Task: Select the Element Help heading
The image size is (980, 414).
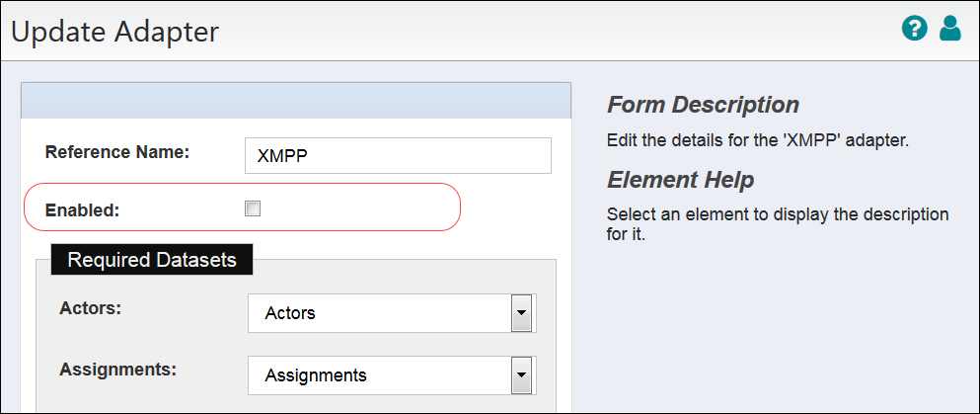Action: [681, 180]
